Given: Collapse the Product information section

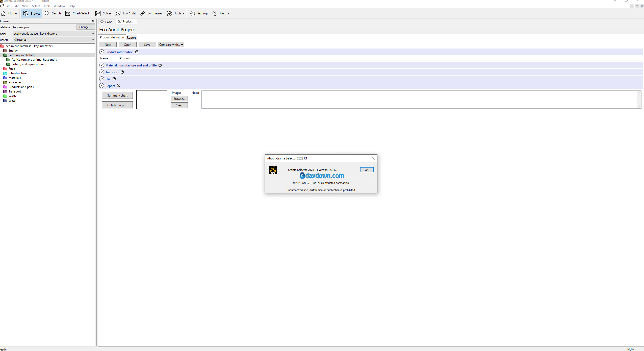Looking at the screenshot, I should pyautogui.click(x=102, y=52).
